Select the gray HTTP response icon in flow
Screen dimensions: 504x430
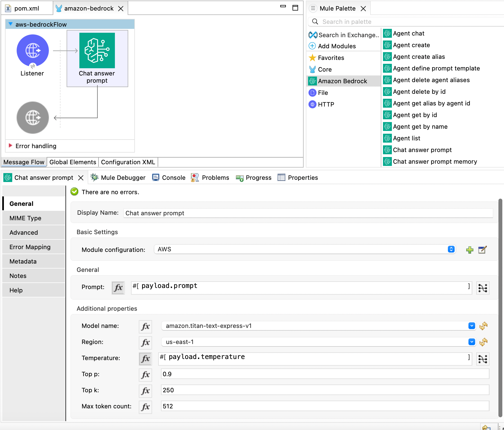pyautogui.click(x=33, y=118)
